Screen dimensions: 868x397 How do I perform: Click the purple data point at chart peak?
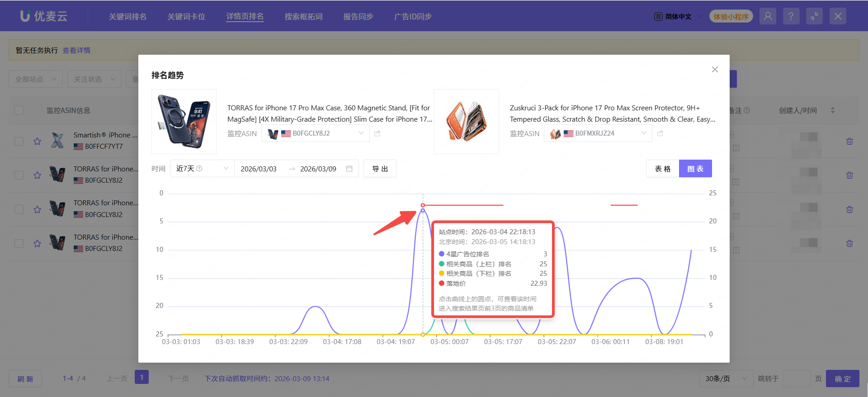(x=423, y=210)
